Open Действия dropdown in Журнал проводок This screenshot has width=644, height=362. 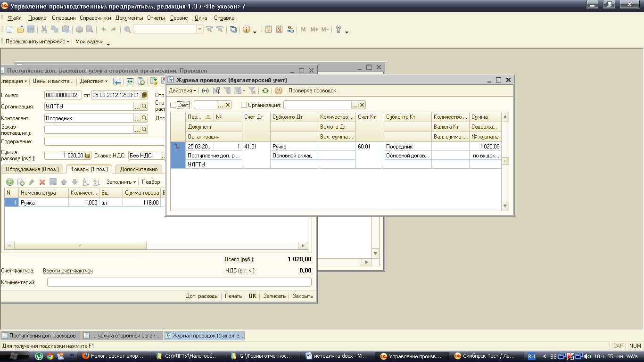click(x=182, y=90)
